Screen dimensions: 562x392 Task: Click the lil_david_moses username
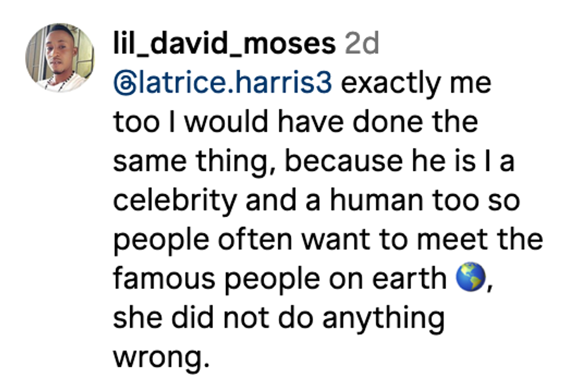[224, 44]
